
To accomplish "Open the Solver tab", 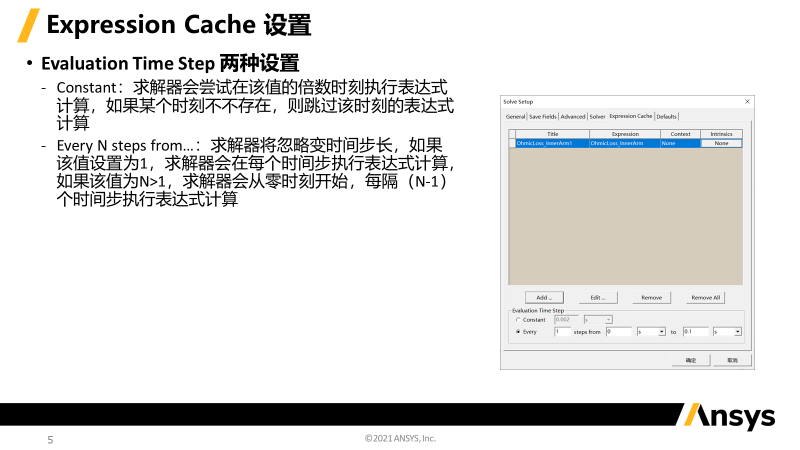I will [597, 117].
